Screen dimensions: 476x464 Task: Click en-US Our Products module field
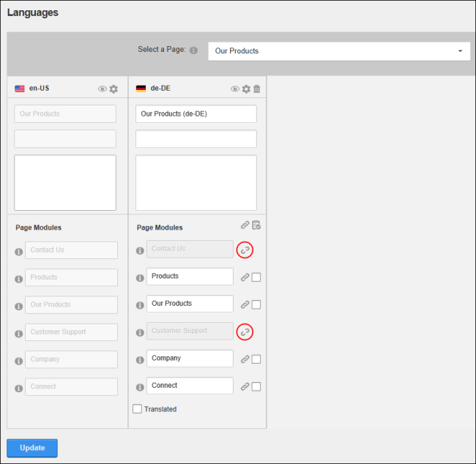pos(71,305)
